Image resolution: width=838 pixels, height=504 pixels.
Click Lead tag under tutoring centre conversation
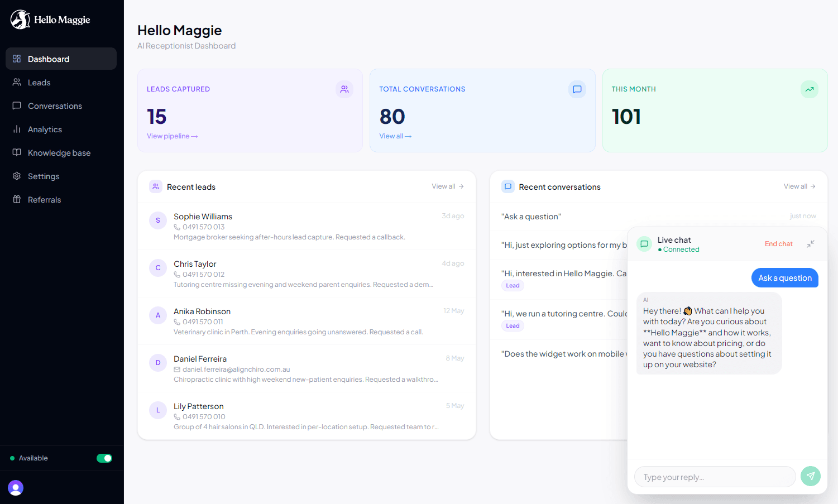pyautogui.click(x=513, y=326)
